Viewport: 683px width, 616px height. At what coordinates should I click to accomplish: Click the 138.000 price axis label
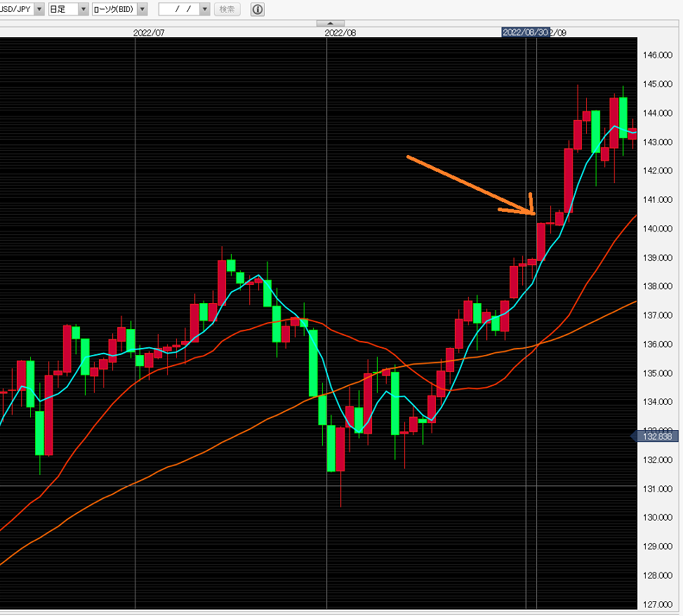tap(658, 287)
